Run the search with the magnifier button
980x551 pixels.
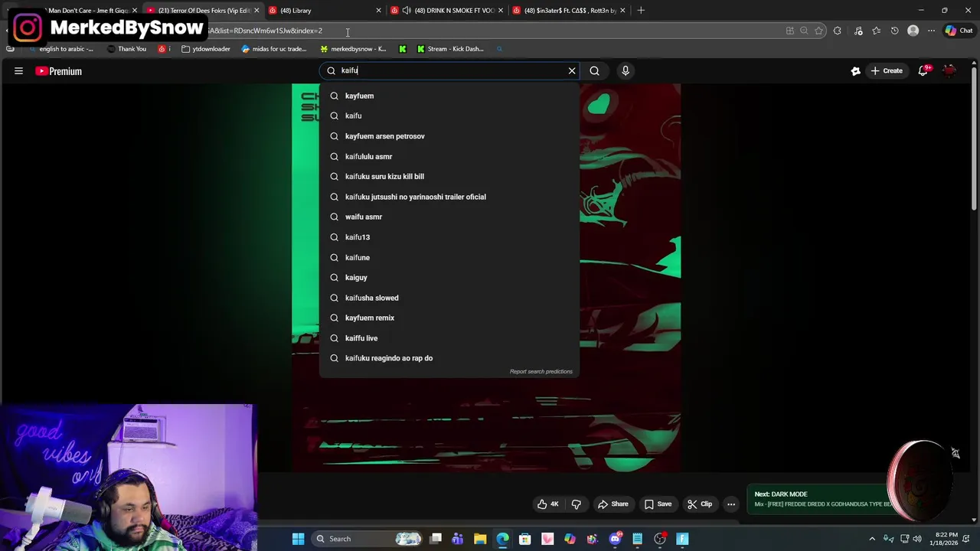595,70
